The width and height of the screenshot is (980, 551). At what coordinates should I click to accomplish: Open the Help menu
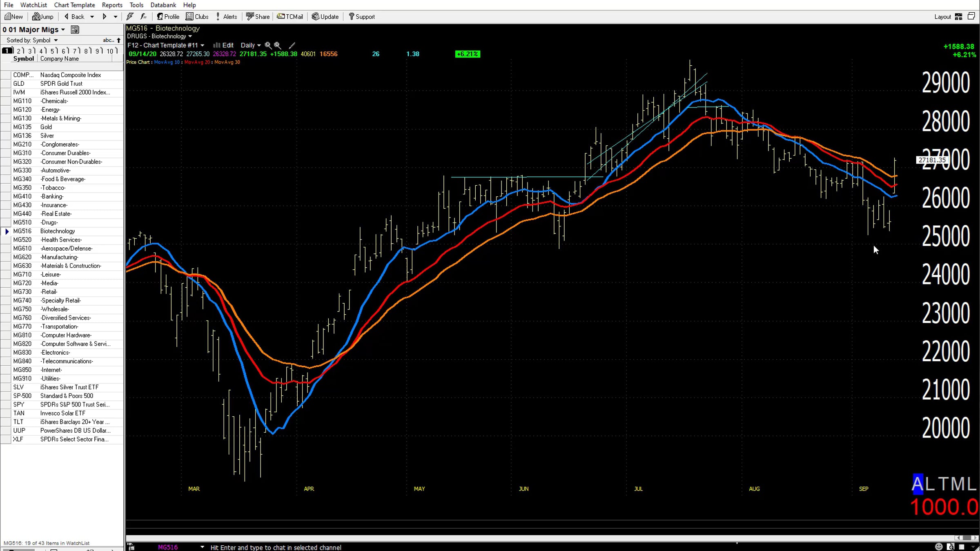pos(189,5)
